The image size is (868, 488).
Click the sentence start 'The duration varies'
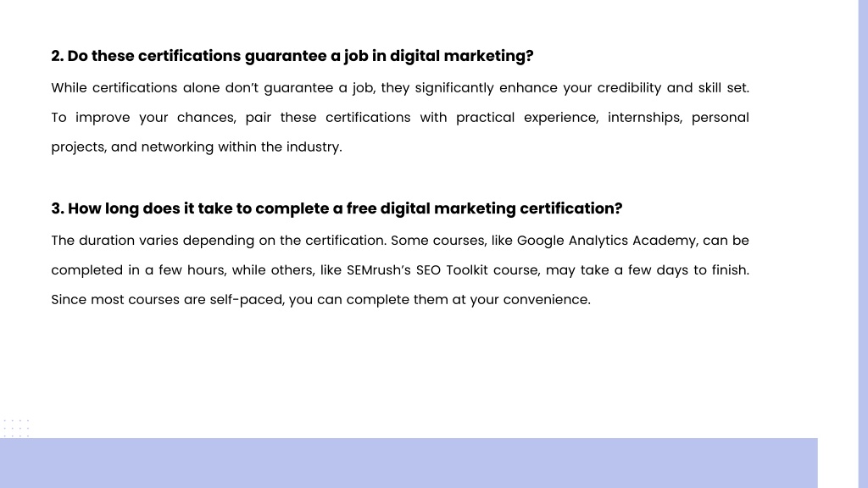tap(114, 241)
